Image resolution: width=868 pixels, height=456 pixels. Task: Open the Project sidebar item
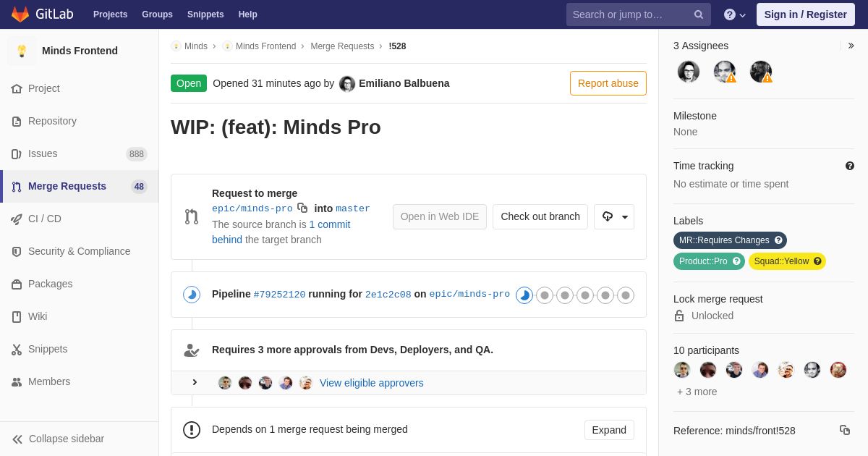click(80, 88)
